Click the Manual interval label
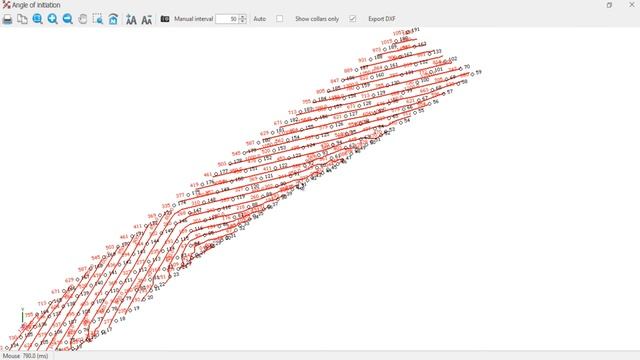 point(193,19)
